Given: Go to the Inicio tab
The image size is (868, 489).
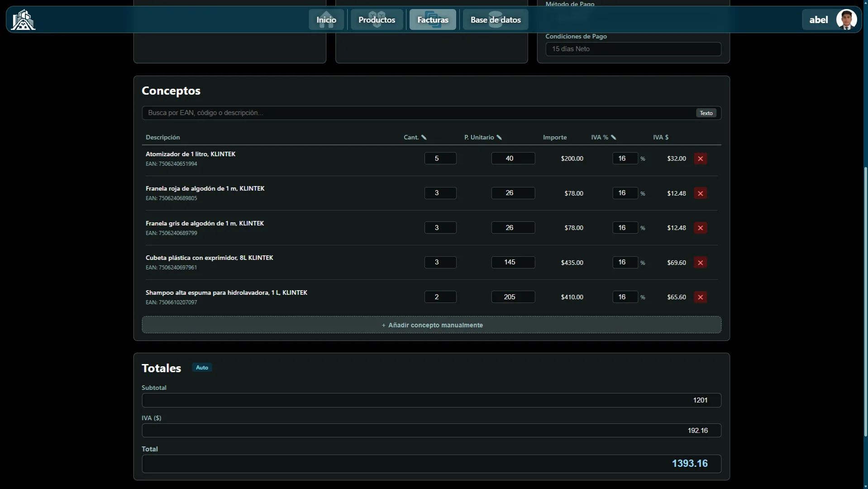Looking at the screenshot, I should [326, 19].
